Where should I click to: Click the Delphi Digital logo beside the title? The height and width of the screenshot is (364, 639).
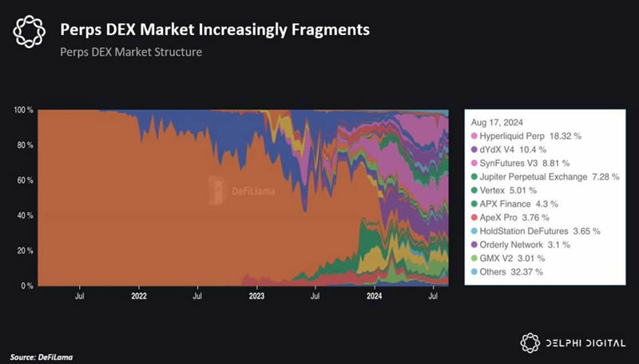(29, 32)
